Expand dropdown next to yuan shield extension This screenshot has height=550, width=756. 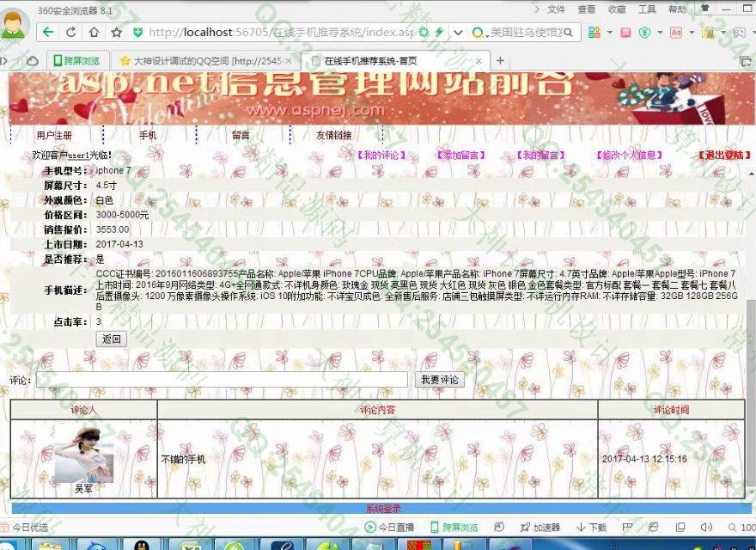(x=660, y=33)
